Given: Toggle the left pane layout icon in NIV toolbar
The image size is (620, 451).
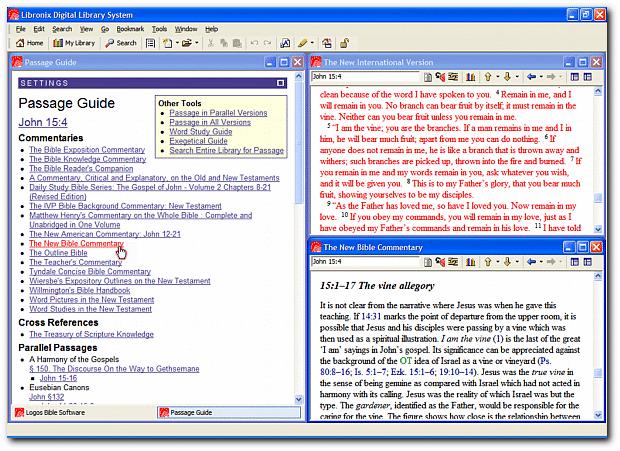Looking at the screenshot, I should (575, 77).
